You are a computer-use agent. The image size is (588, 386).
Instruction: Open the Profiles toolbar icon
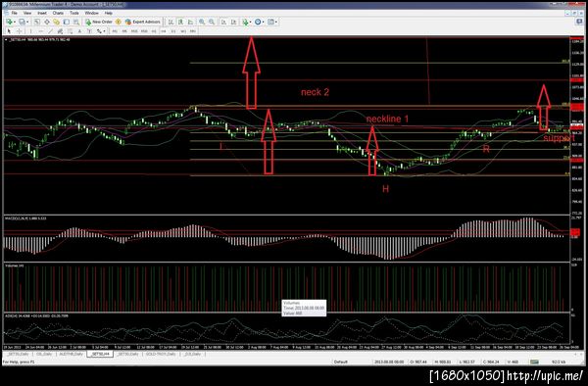coord(23,22)
